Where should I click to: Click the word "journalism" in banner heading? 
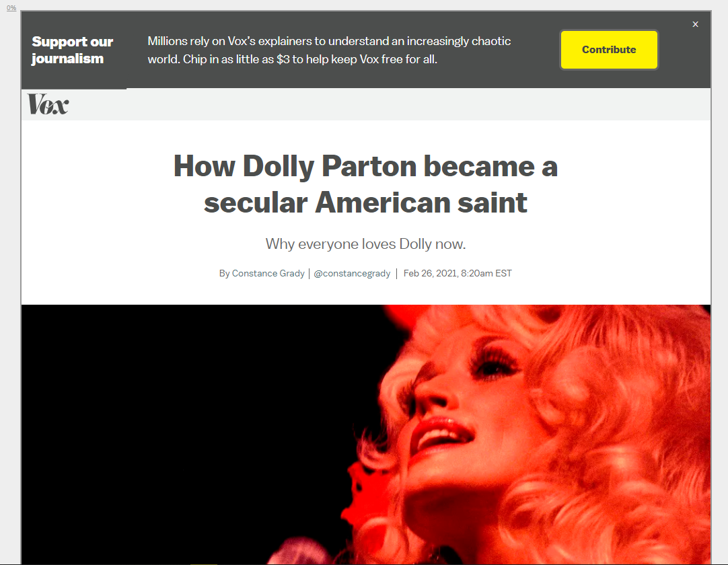click(68, 59)
